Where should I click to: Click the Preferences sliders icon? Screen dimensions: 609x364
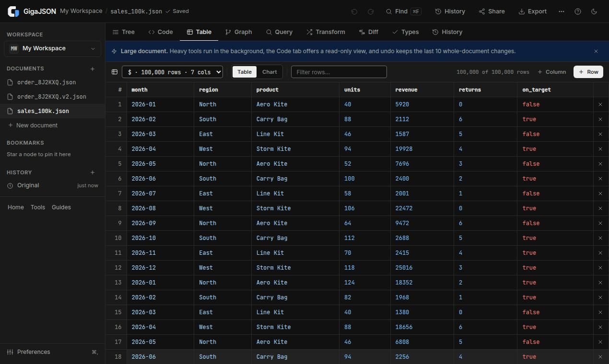(10, 352)
